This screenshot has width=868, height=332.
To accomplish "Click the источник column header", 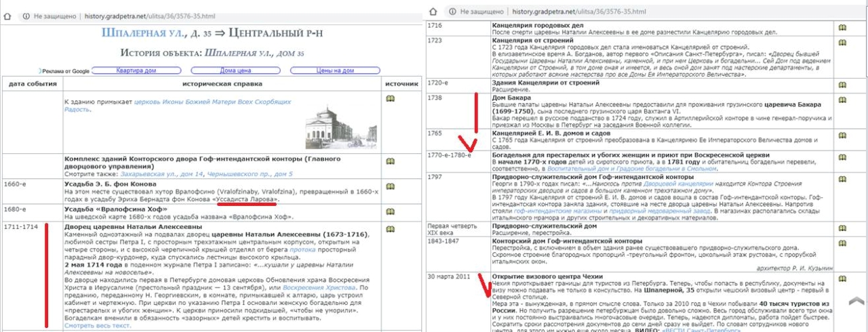I will tap(401, 83).
